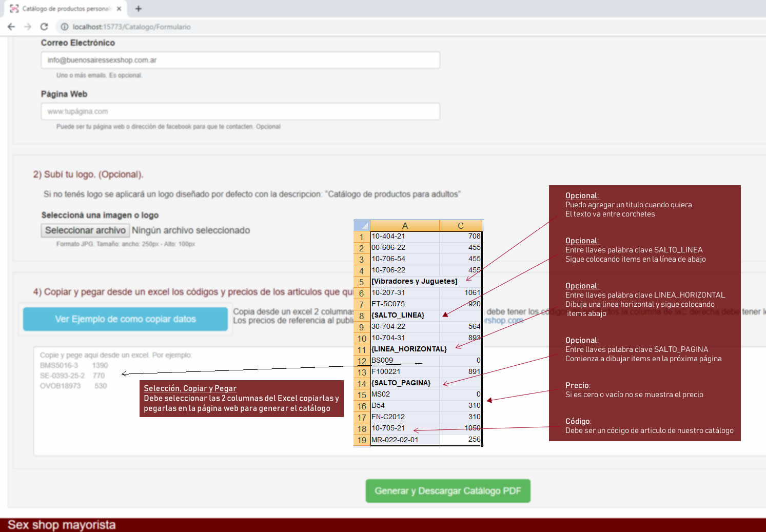
Task: View site information icon in address bar
Action: pyautogui.click(x=65, y=27)
